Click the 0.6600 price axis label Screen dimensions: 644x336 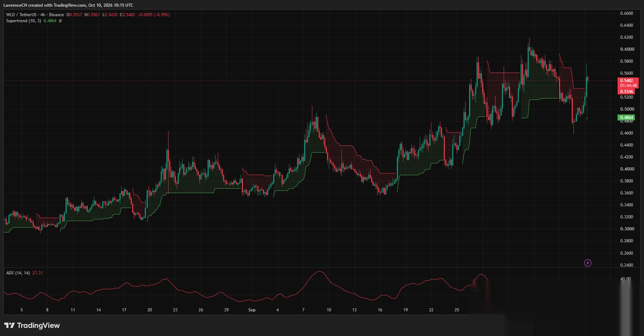point(626,13)
